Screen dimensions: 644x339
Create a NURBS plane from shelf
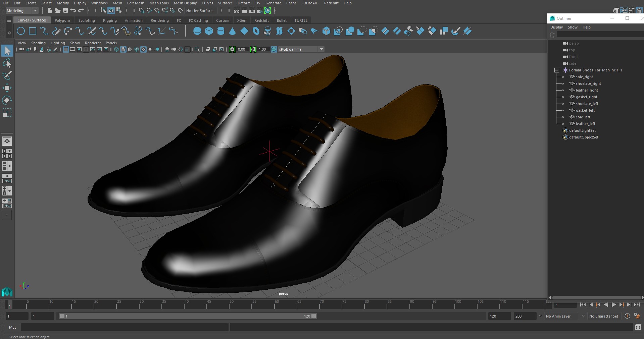pos(244,31)
